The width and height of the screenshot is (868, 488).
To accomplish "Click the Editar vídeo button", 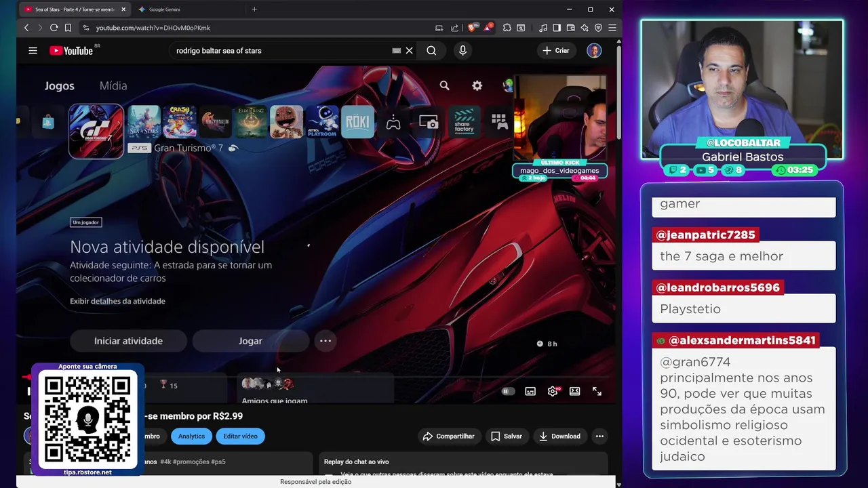I will tap(241, 436).
